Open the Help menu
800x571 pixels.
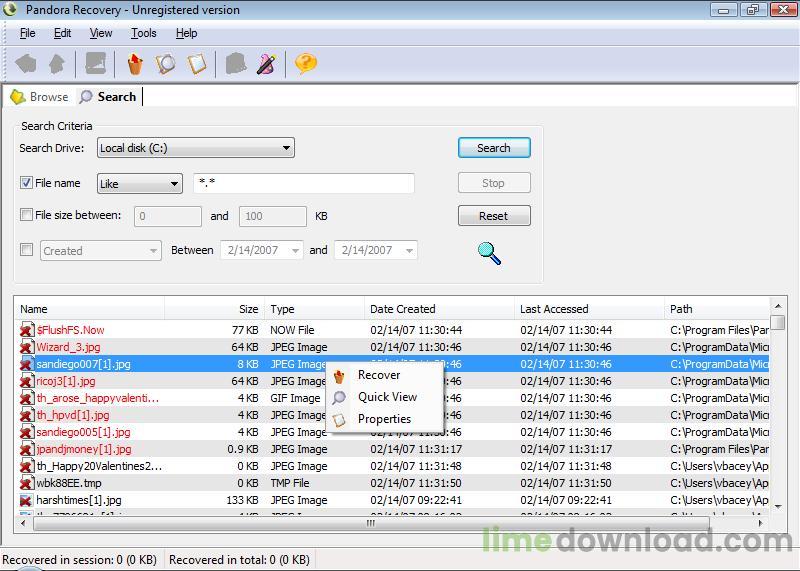click(x=186, y=33)
